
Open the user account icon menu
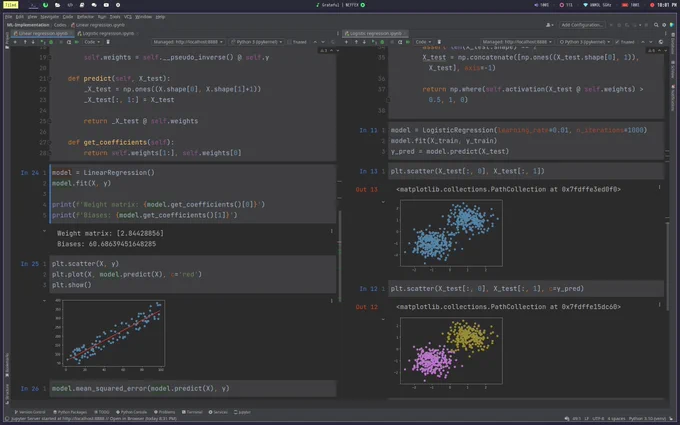pyautogui.click(x=549, y=25)
